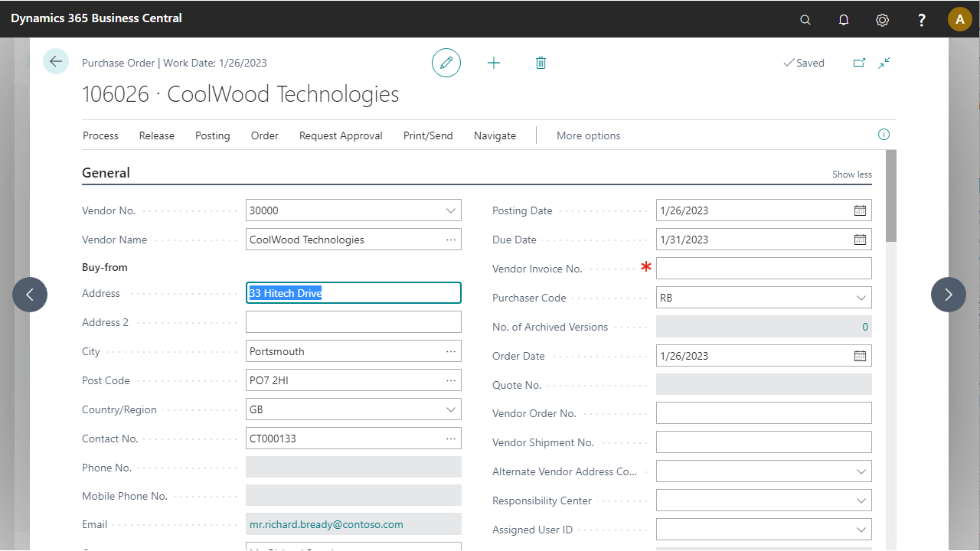Open the notifications bell
This screenshot has width=980, height=551.
(x=844, y=20)
